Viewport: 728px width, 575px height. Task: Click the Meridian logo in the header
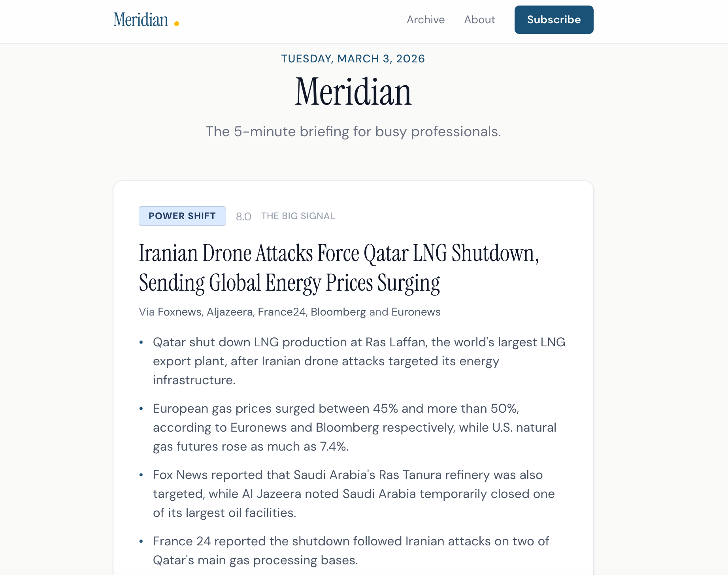tap(141, 20)
